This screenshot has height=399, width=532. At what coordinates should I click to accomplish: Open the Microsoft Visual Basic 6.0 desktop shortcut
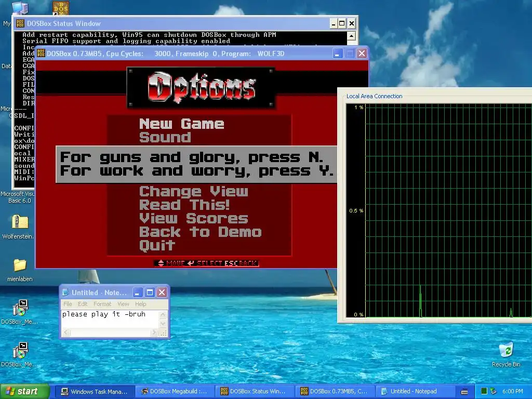click(x=17, y=197)
